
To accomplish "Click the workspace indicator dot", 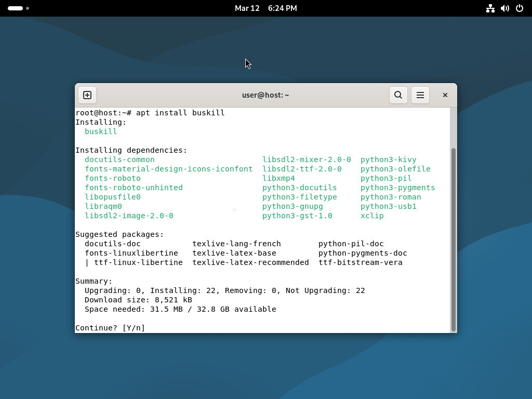I will [x=28, y=8].
